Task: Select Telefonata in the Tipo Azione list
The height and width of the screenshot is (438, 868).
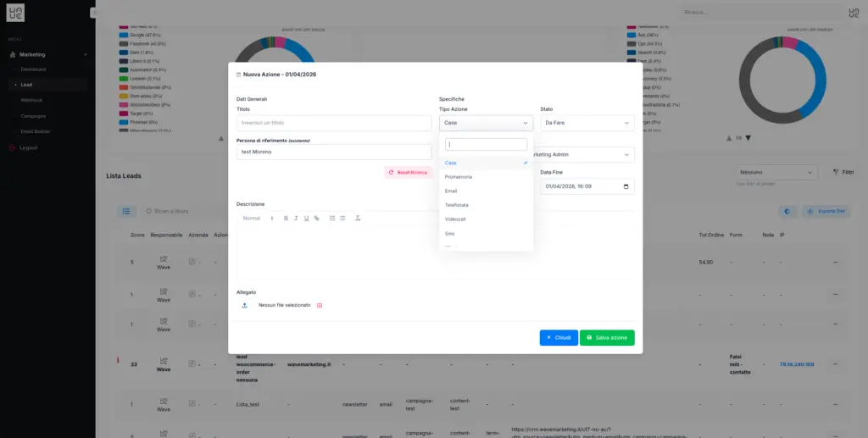Action: point(486,205)
